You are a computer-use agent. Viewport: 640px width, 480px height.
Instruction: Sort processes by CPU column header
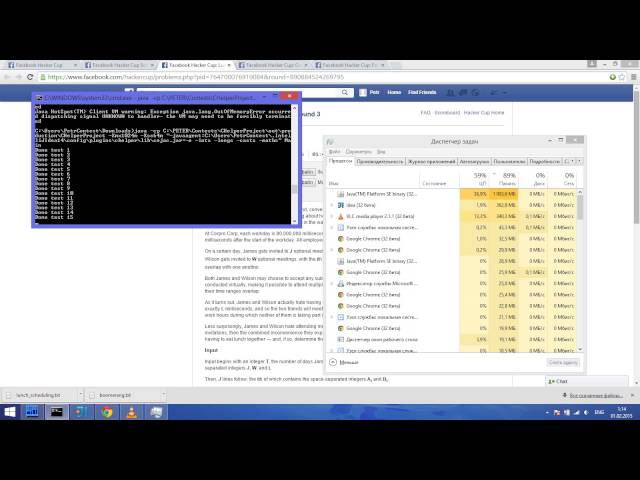pos(473,179)
